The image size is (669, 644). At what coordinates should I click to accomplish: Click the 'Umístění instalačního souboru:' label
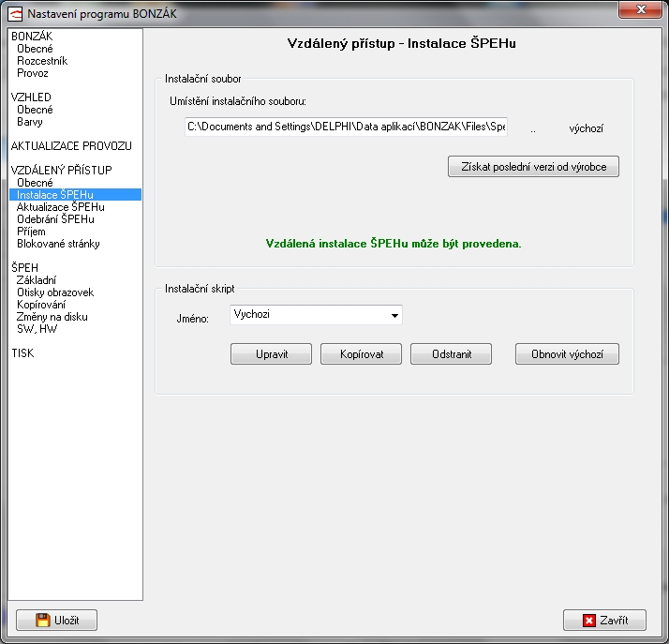pos(238,101)
